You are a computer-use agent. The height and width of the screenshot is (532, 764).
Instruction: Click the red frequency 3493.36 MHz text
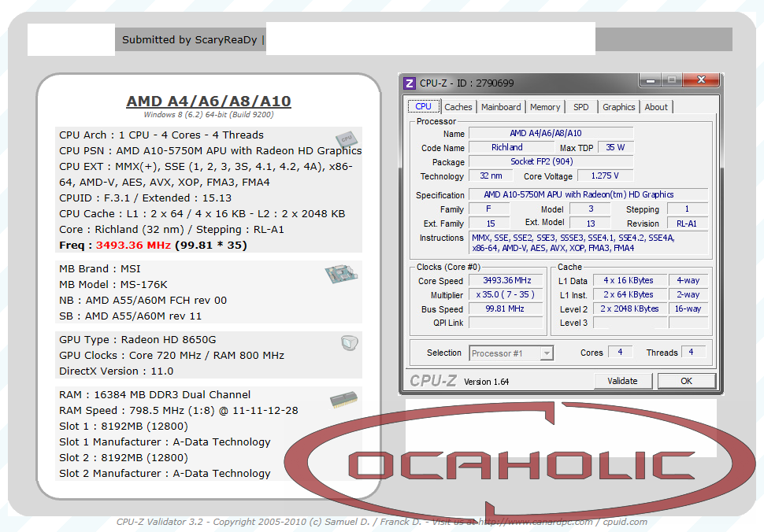tap(134, 246)
